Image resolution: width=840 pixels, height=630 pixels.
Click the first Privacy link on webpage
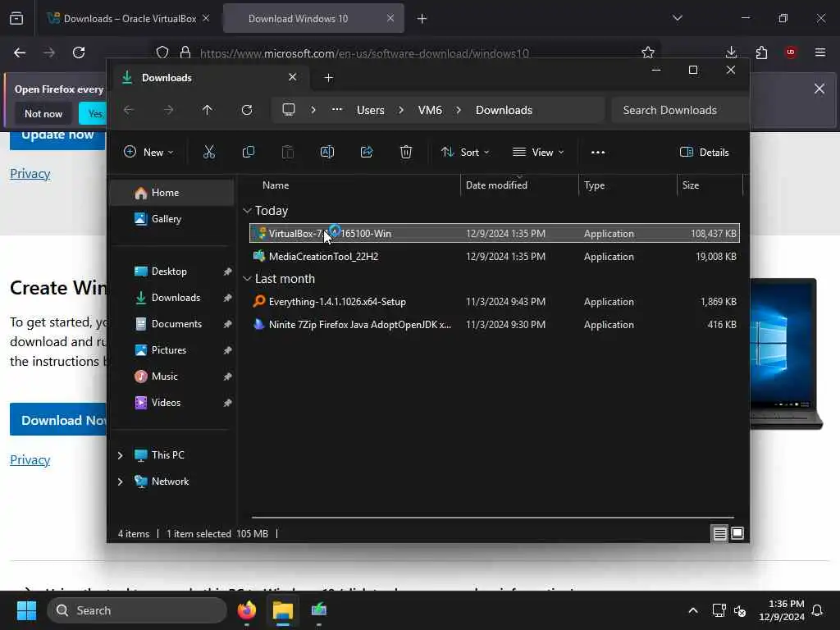[30, 174]
